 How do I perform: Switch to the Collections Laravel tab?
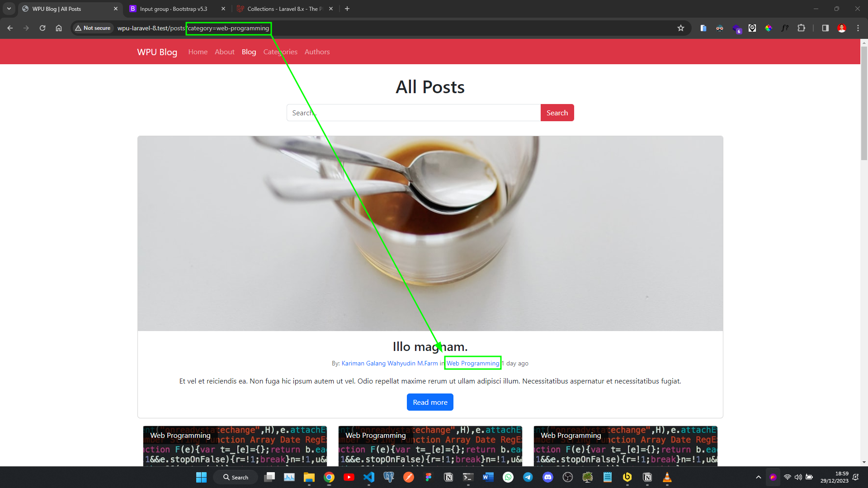click(x=279, y=9)
